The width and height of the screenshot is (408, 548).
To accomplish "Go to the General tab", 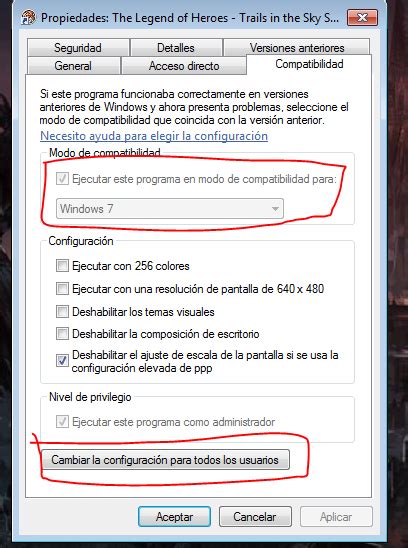I will pyautogui.click(x=73, y=66).
